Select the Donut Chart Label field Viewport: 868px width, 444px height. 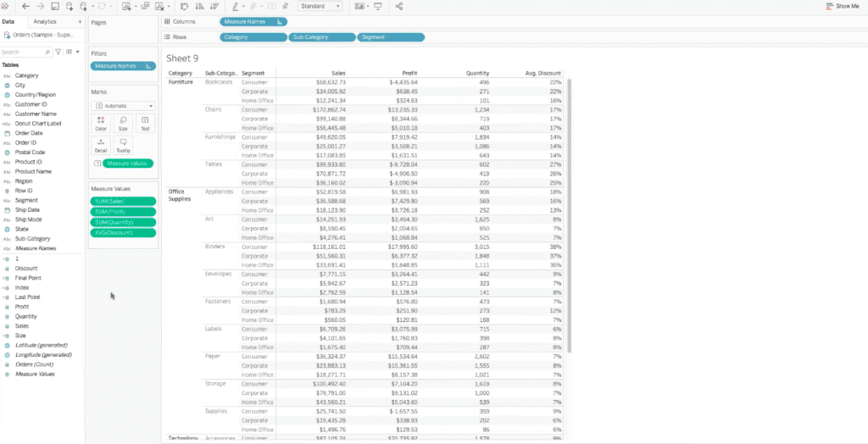[x=38, y=124]
